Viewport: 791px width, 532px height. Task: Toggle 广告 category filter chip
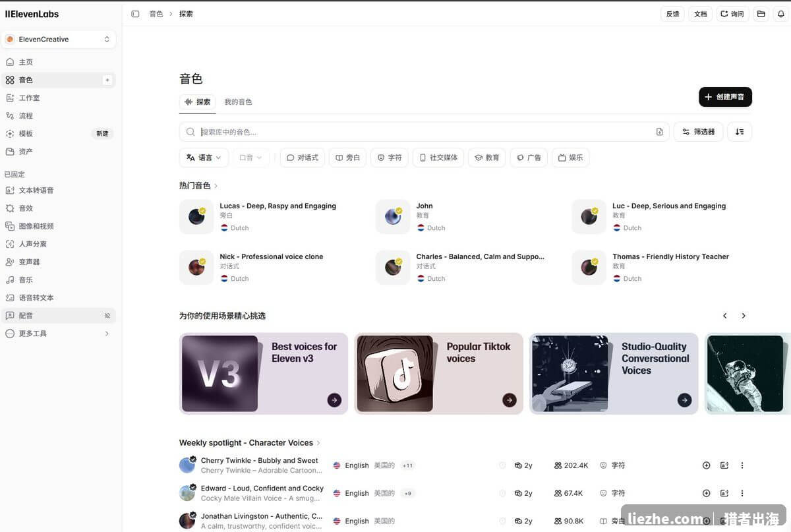(529, 158)
